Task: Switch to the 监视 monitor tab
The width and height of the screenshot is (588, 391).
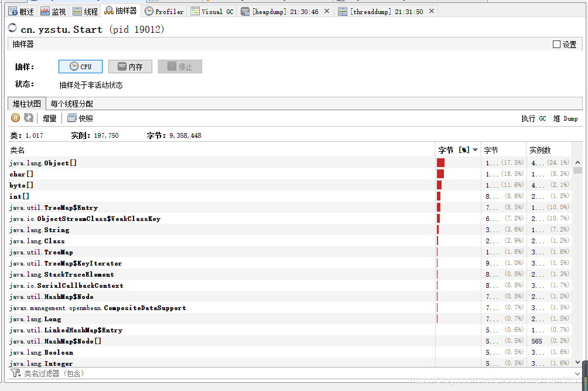Action: pyautogui.click(x=53, y=12)
